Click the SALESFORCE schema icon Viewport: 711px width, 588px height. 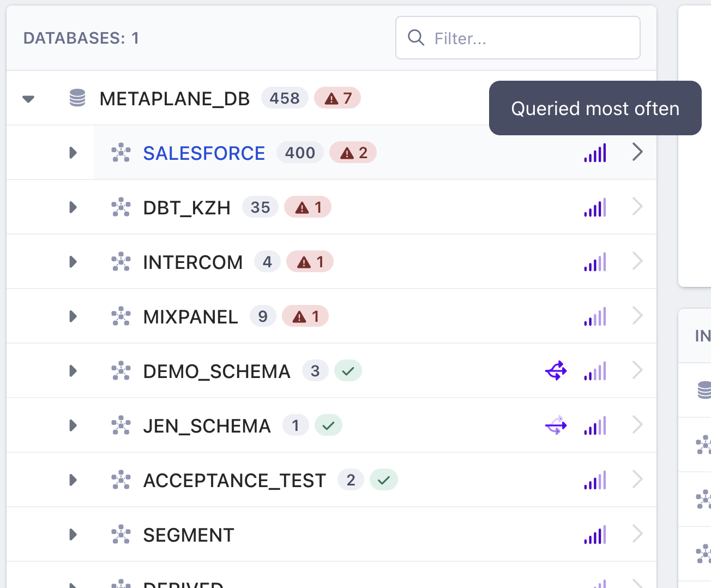point(121,153)
